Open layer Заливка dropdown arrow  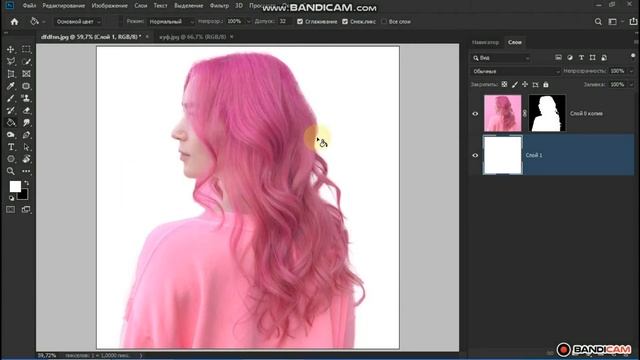(631, 84)
